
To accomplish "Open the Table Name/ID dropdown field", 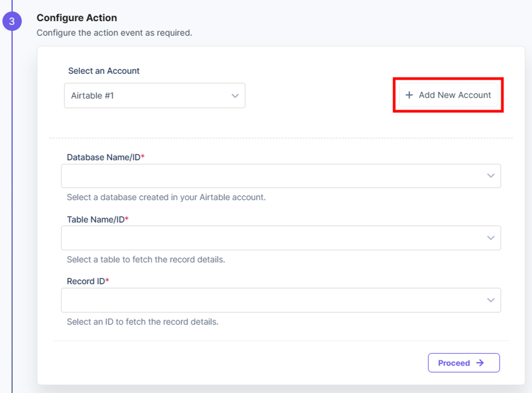I will [281, 238].
